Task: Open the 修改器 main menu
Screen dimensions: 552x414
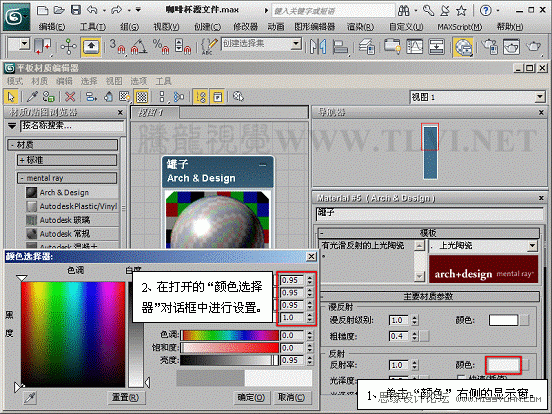Action: click(245, 27)
